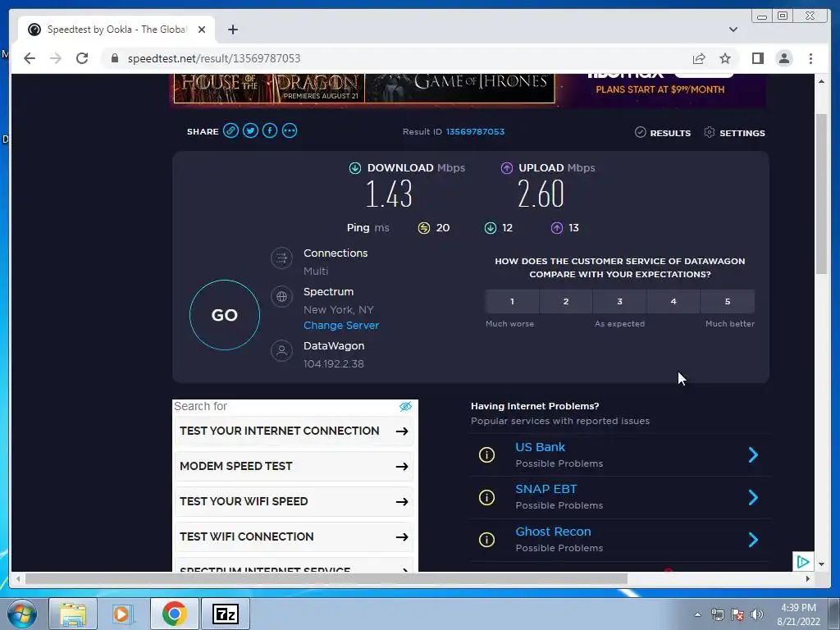Rate DataWagon customer service 3
Viewport: 840px width, 630px height.
[620, 302]
